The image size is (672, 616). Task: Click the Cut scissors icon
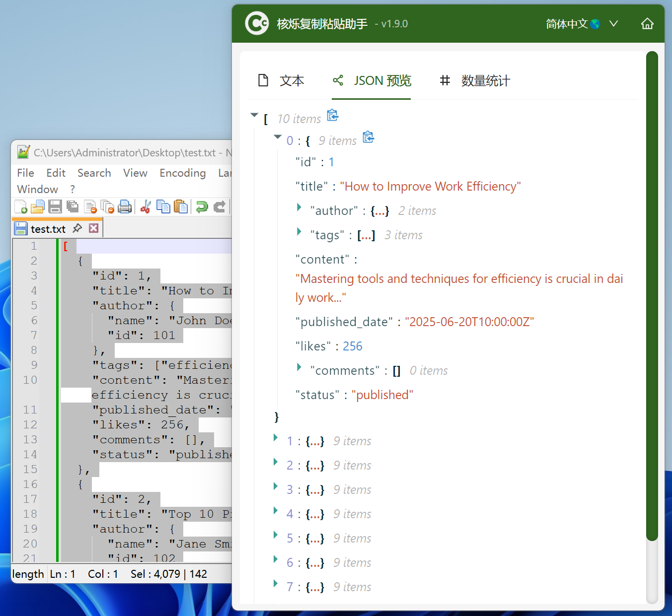[x=146, y=206]
